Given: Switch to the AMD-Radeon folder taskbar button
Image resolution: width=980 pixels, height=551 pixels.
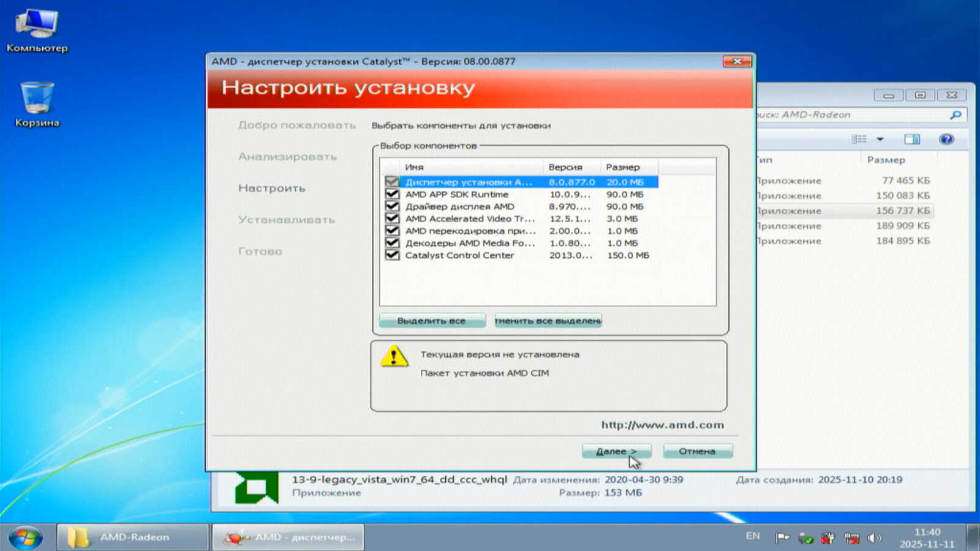Looking at the screenshot, I should point(133,537).
